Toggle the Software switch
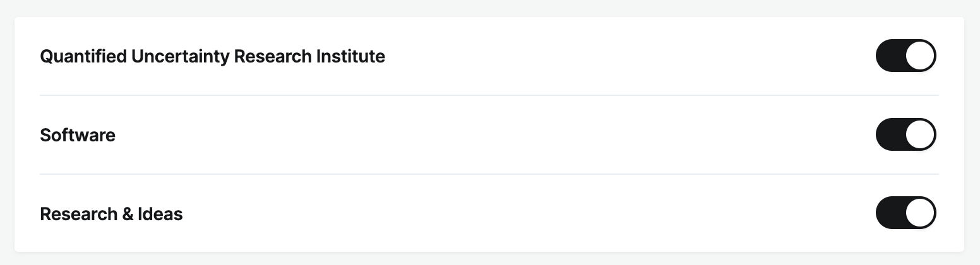Screen dimensions: 980x265 [x=905, y=134]
